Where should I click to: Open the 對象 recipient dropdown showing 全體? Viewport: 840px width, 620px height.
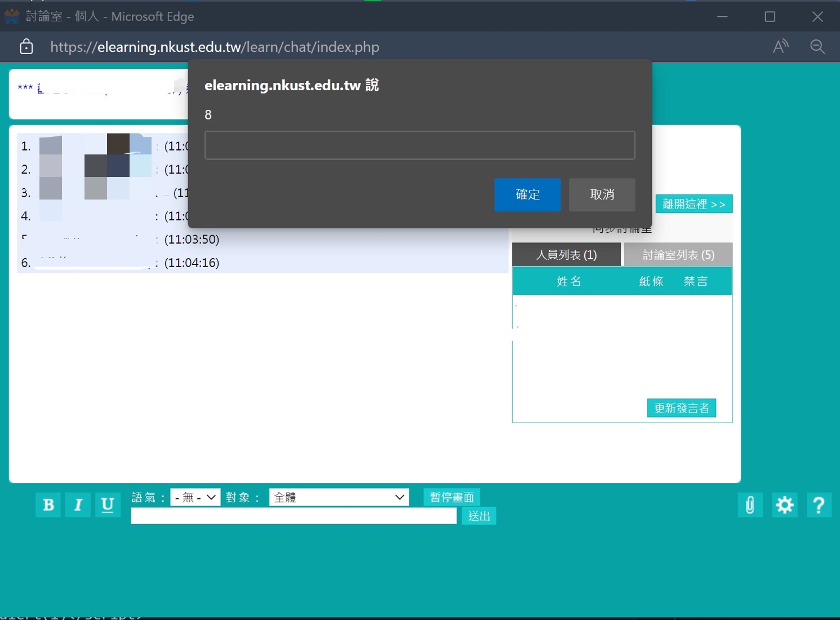click(339, 497)
